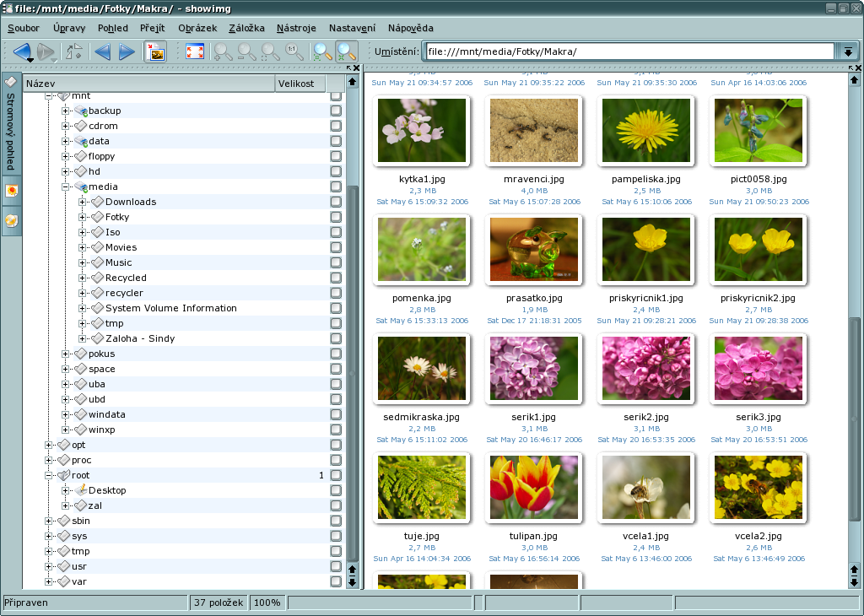This screenshot has width=864, height=616.
Task: Go up to the parent directory
Action: [74, 51]
